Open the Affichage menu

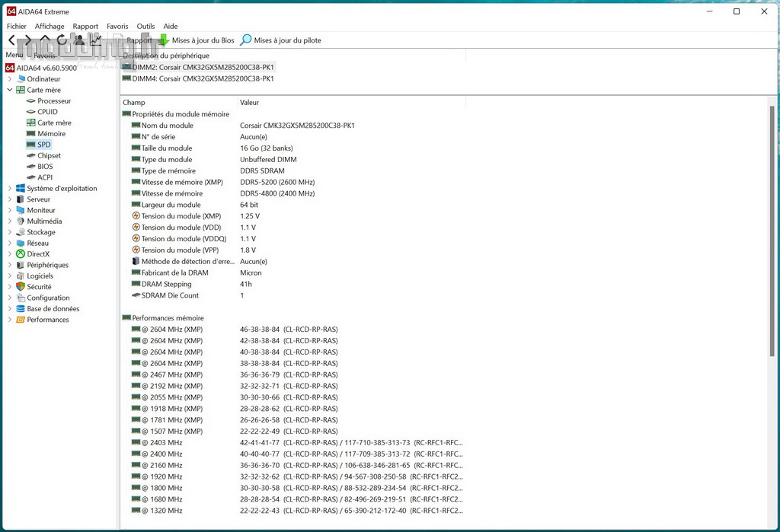[50, 27]
